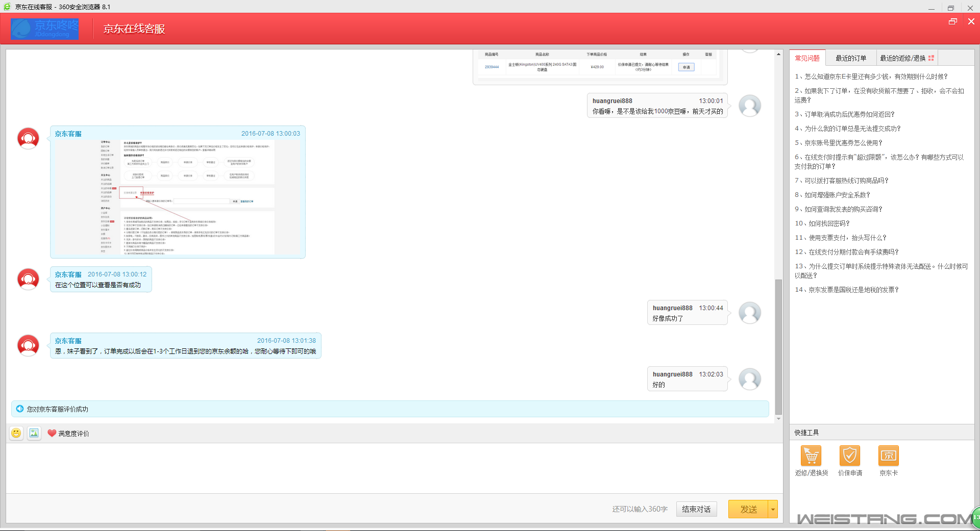Screen dimensions: 980x531
Task: Click the send image icon
Action: [34, 433]
